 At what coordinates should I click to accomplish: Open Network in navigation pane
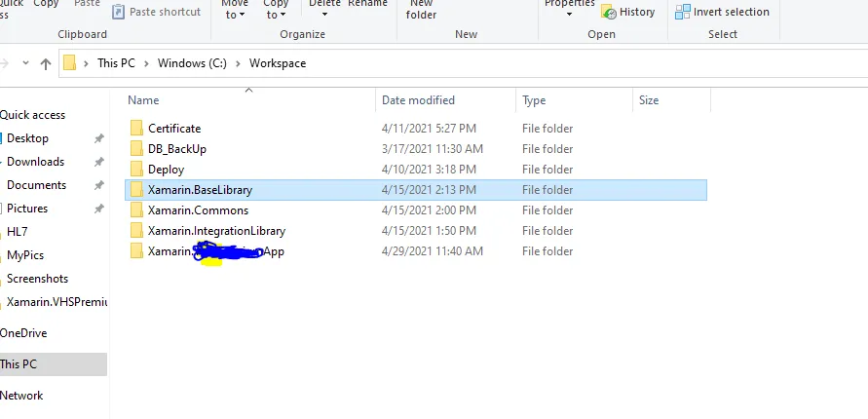click(x=21, y=396)
